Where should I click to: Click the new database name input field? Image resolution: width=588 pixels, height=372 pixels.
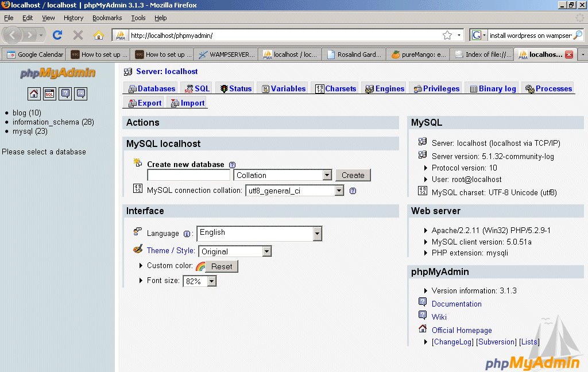tap(188, 175)
